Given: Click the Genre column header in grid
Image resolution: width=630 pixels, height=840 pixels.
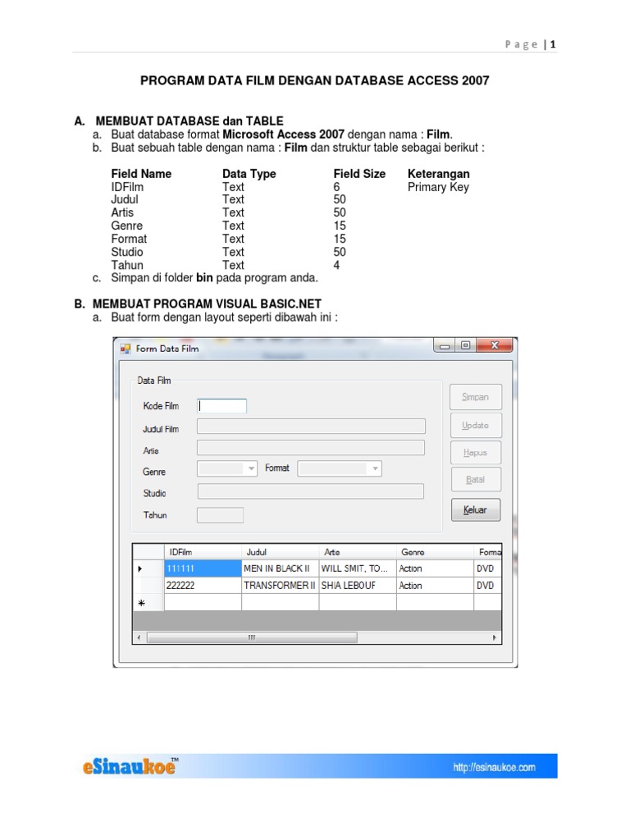Looking at the screenshot, I should tap(435, 552).
